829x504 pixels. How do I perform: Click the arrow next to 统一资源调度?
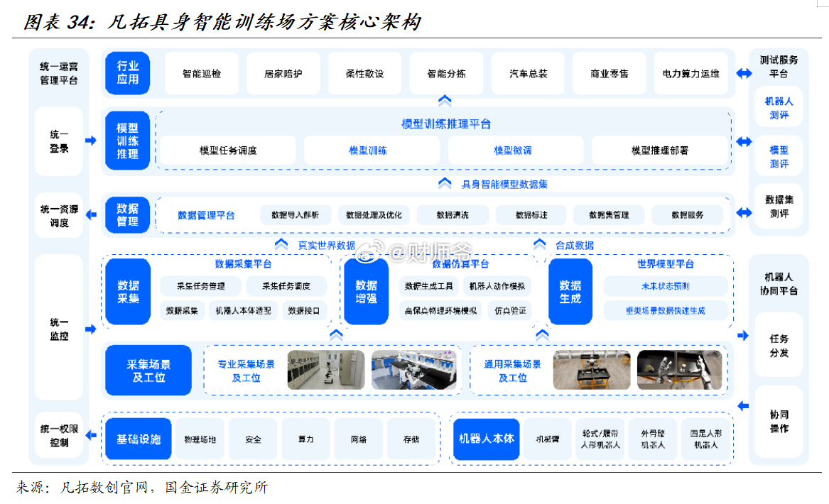tap(91, 214)
